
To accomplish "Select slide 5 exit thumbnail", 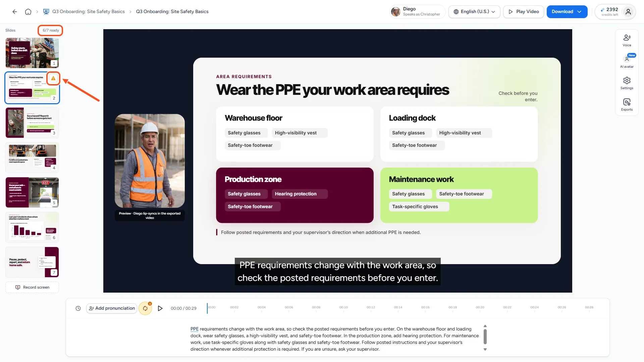I will point(32,192).
